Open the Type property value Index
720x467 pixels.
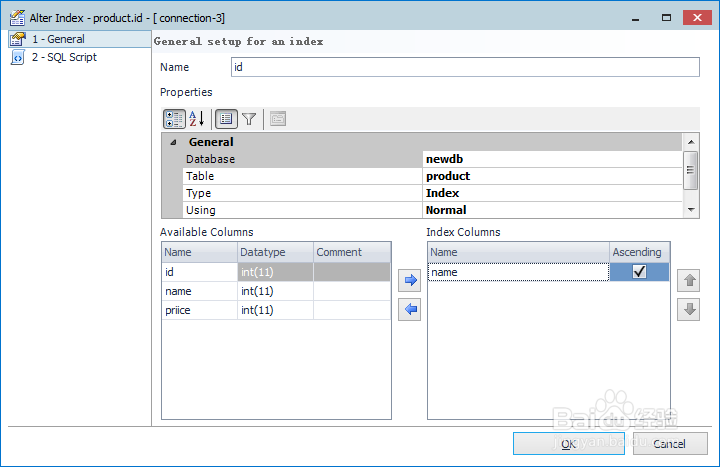[552, 193]
